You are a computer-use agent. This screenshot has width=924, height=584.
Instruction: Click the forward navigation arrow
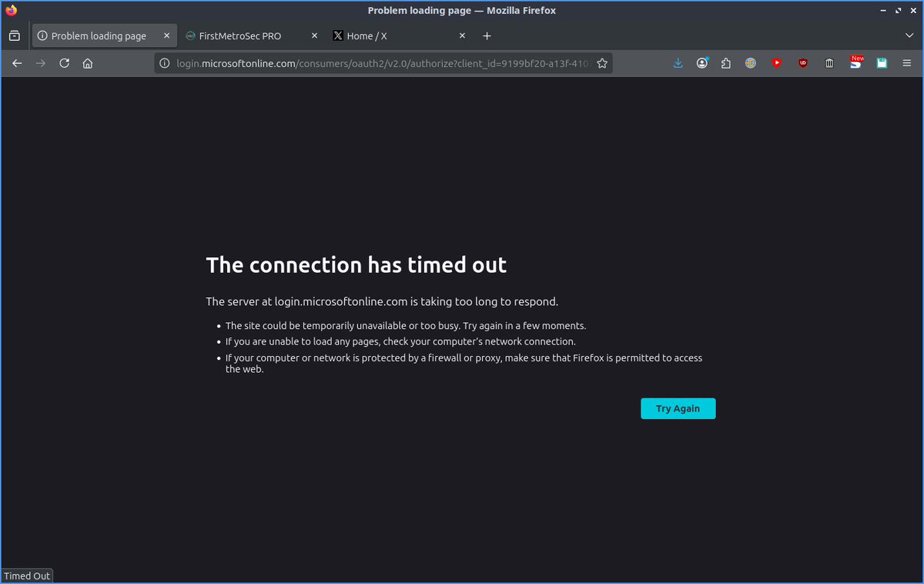(x=41, y=63)
